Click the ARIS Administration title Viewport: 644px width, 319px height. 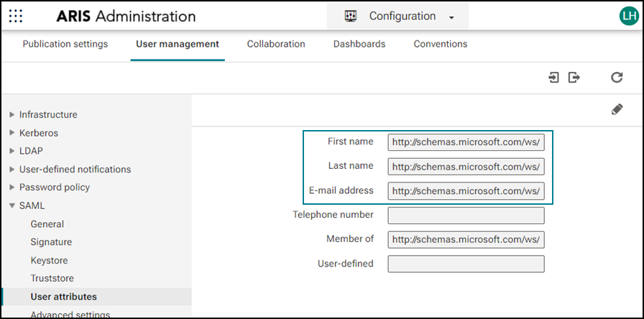[126, 17]
